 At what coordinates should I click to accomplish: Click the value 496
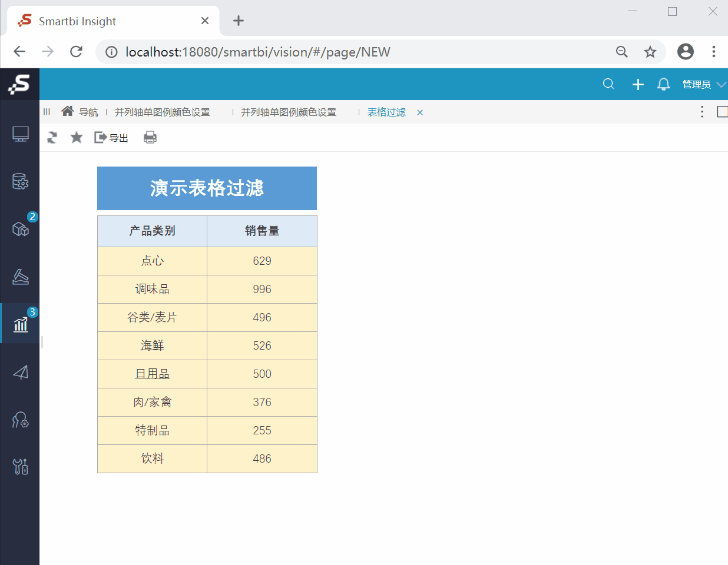click(x=262, y=317)
